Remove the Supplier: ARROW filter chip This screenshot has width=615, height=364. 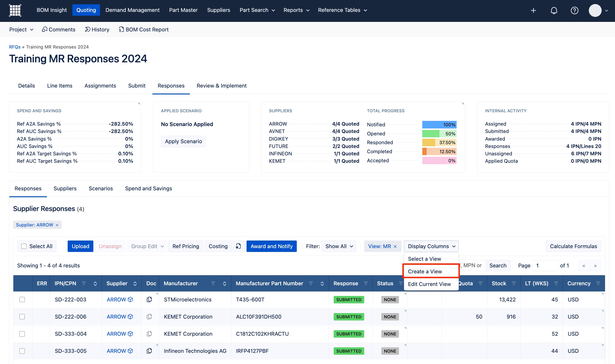click(57, 225)
